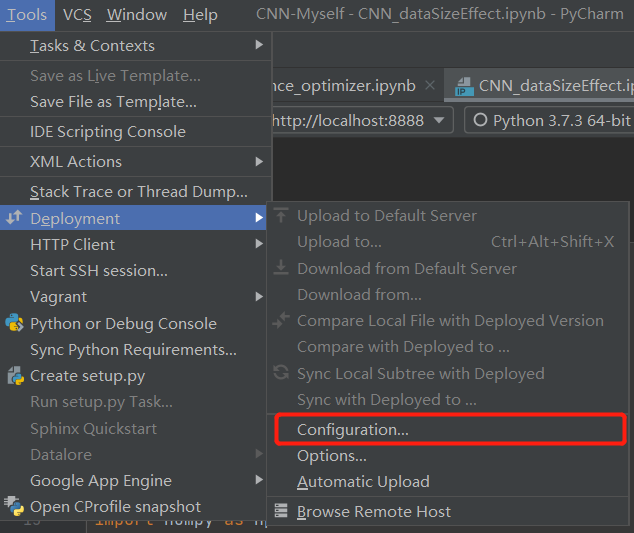Open IDE Scripting Console
The width and height of the screenshot is (634, 533).
[x=135, y=132]
